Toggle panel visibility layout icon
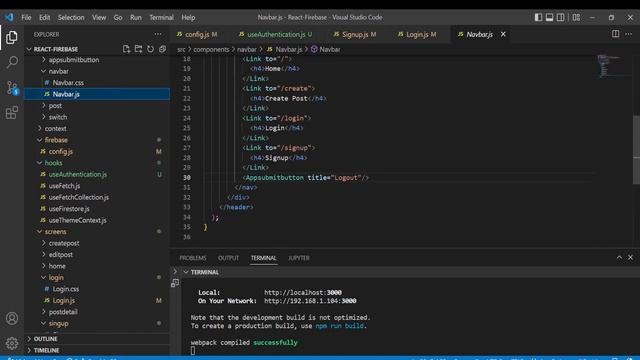The image size is (640, 360). [x=549, y=17]
